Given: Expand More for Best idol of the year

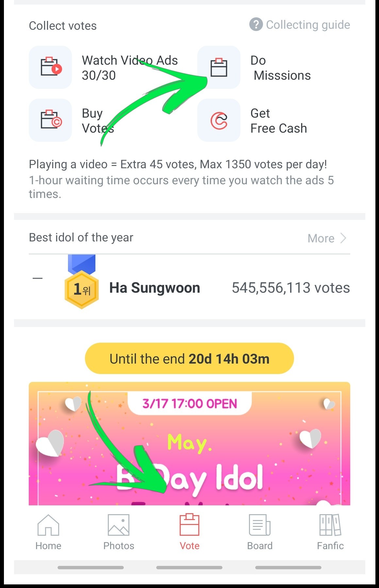Looking at the screenshot, I should tap(327, 238).
